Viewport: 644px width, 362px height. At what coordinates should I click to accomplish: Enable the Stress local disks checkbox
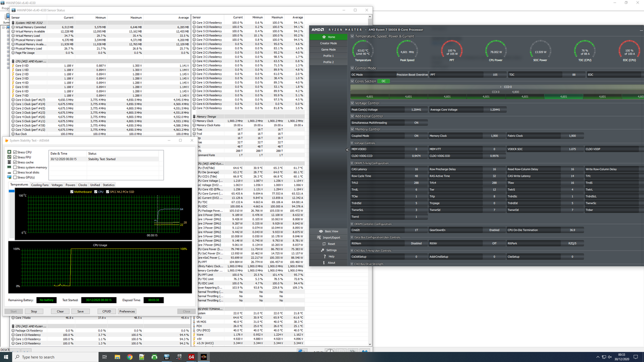tap(15, 172)
